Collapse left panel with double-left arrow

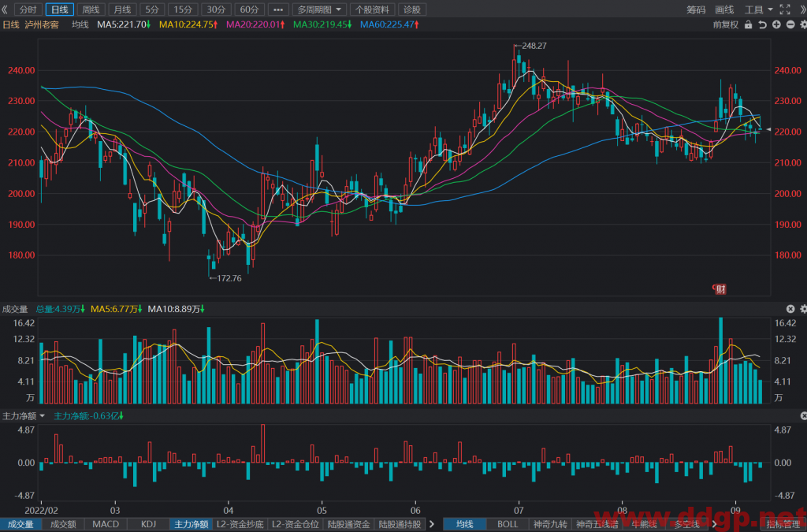point(5,9)
